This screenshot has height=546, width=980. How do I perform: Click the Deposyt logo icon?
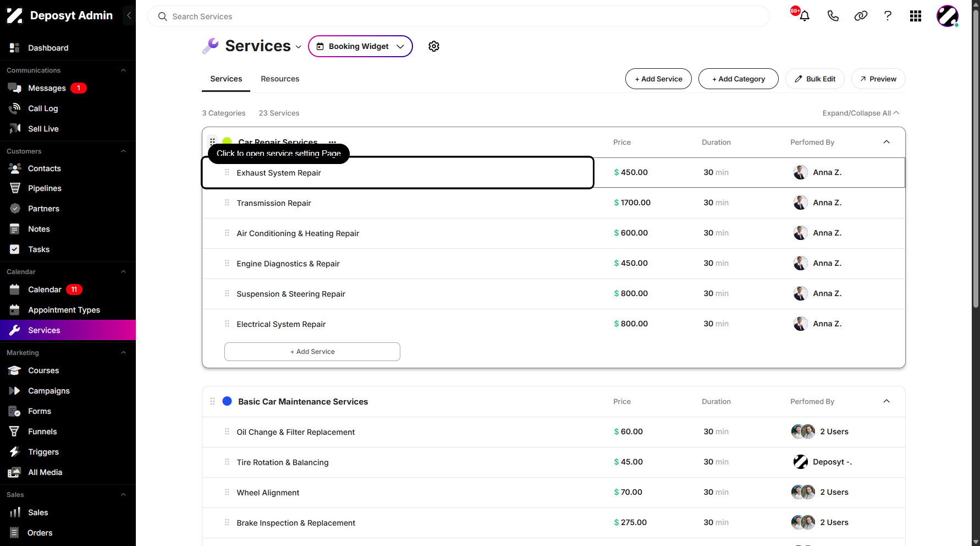(14, 15)
